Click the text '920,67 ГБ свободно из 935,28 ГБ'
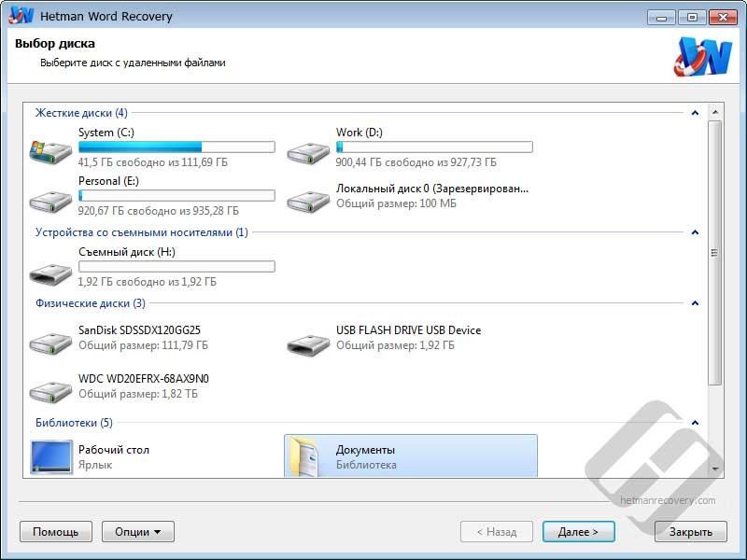The height and width of the screenshot is (560, 747). coord(159,211)
